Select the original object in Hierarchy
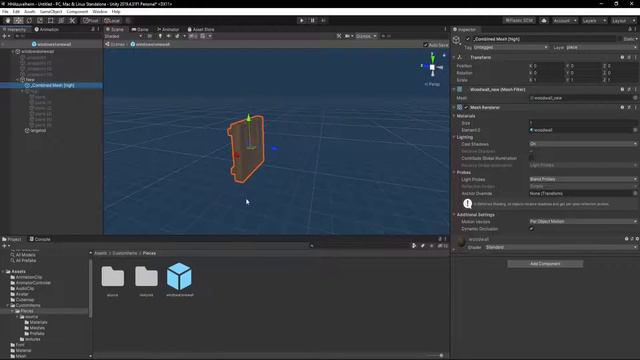Screen dimensions: 640x360 pos(38,131)
